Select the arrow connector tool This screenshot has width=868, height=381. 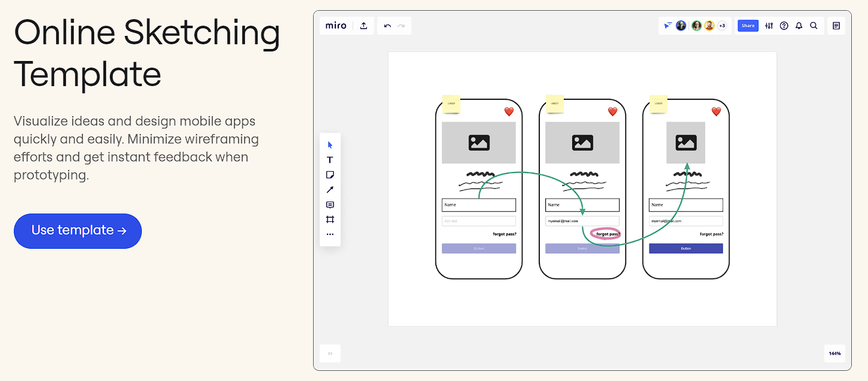[x=330, y=190]
